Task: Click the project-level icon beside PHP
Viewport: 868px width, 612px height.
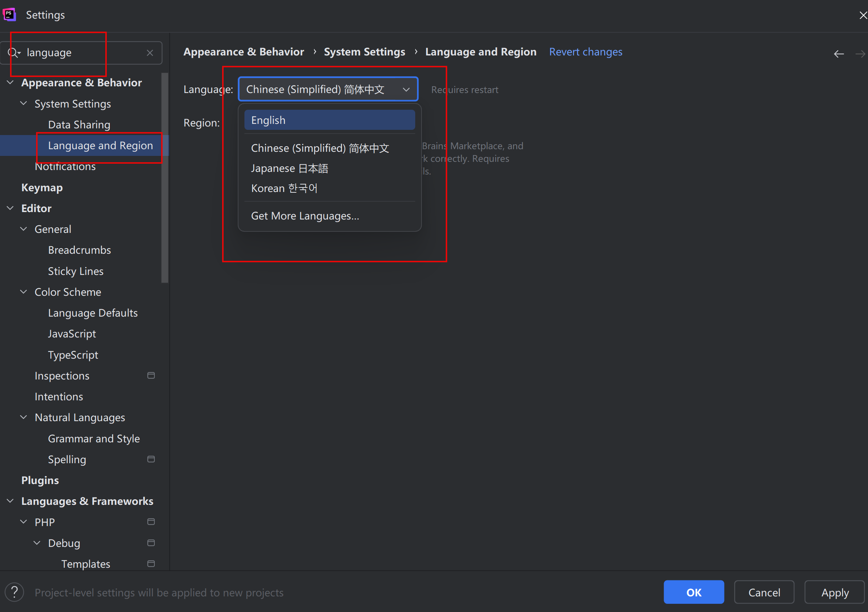Action: (151, 522)
